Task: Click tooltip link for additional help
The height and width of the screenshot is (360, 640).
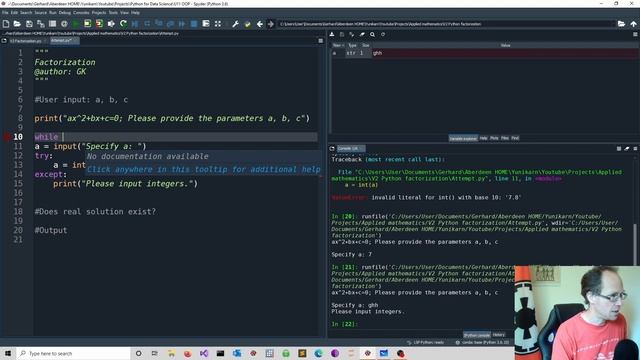Action: (x=203, y=169)
